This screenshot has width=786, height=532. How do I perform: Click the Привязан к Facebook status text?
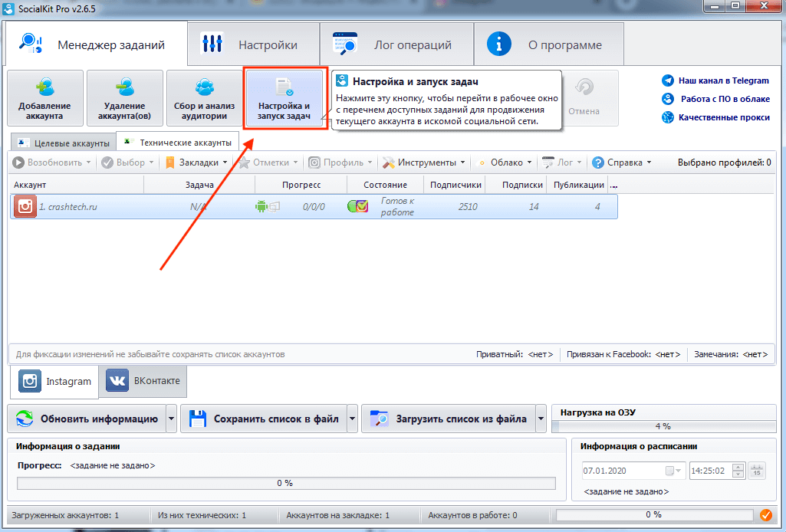click(623, 355)
